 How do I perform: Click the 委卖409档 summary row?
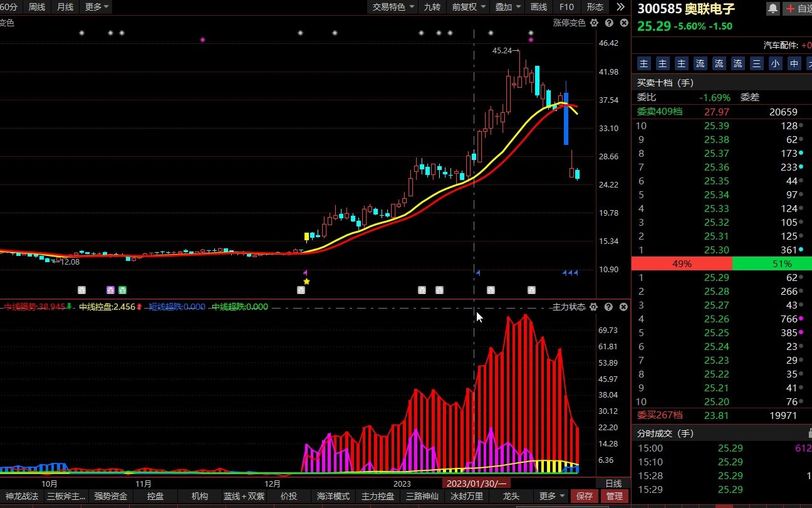tap(722, 112)
